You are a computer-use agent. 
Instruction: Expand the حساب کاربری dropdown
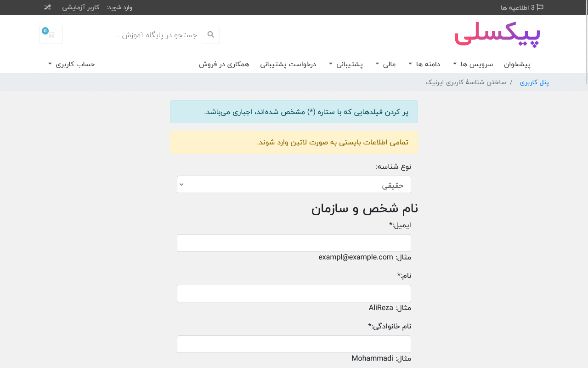[x=71, y=64]
